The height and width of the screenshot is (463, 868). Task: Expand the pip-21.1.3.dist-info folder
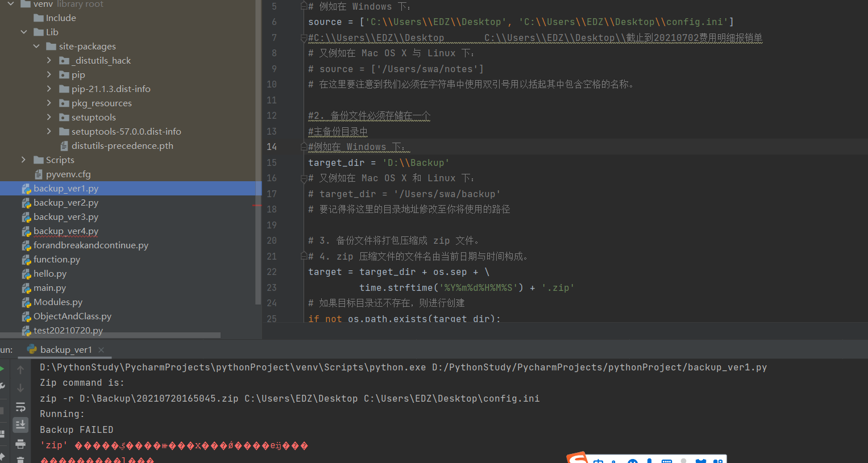pyautogui.click(x=49, y=89)
